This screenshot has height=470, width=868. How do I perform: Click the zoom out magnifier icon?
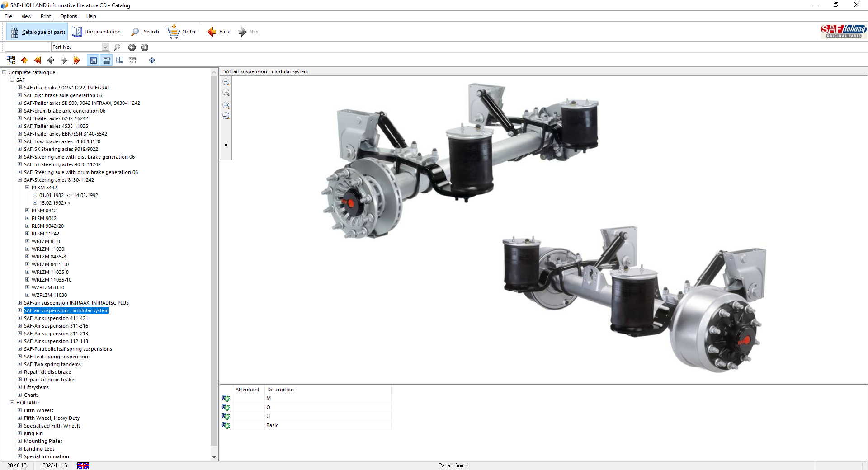coord(226,93)
